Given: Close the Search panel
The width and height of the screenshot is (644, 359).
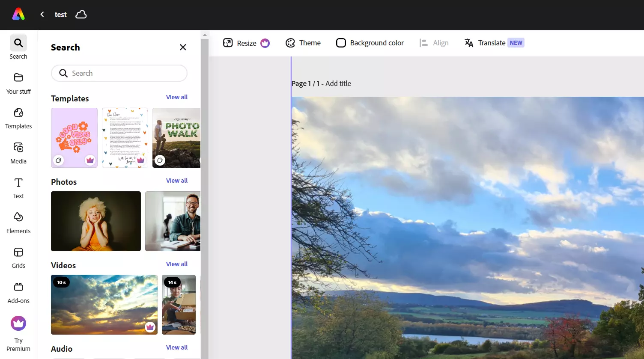Looking at the screenshot, I should click(x=183, y=47).
